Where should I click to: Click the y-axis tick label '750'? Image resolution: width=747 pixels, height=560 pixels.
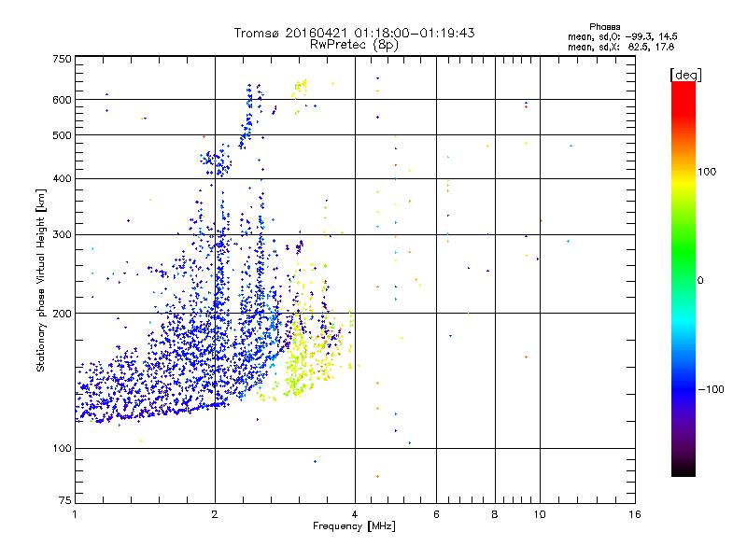point(62,59)
